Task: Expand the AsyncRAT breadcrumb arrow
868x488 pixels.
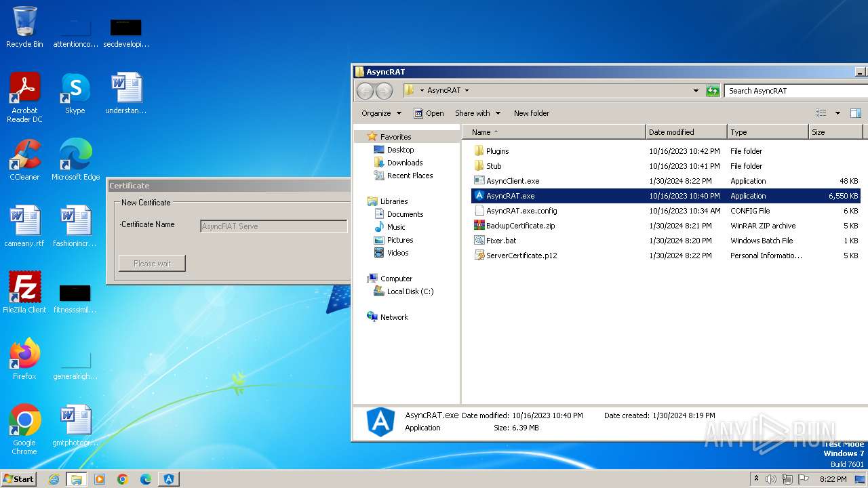Action: (x=467, y=91)
